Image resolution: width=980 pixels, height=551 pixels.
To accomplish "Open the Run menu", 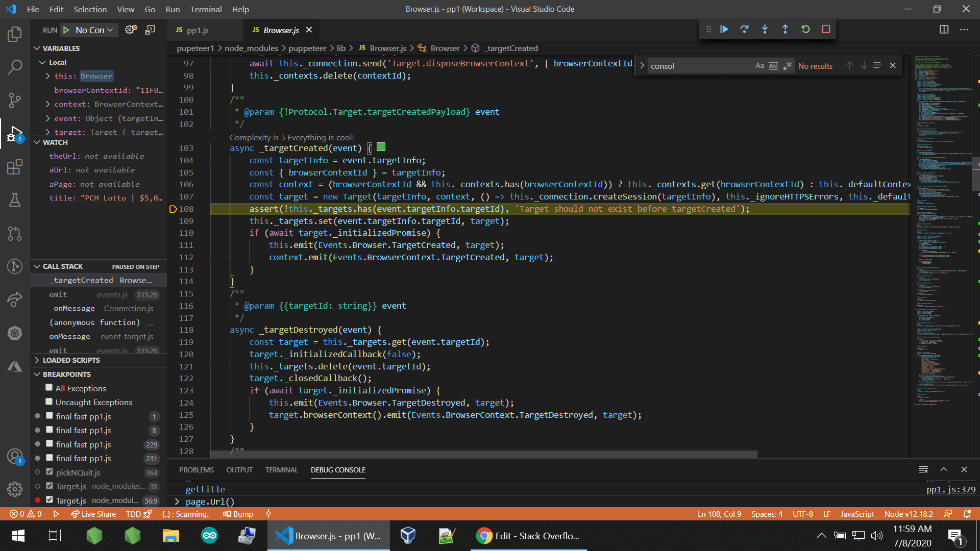I will (x=173, y=9).
